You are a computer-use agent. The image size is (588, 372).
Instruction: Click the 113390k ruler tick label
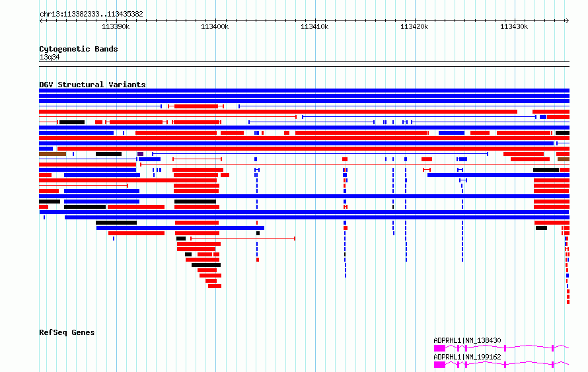pos(116,26)
